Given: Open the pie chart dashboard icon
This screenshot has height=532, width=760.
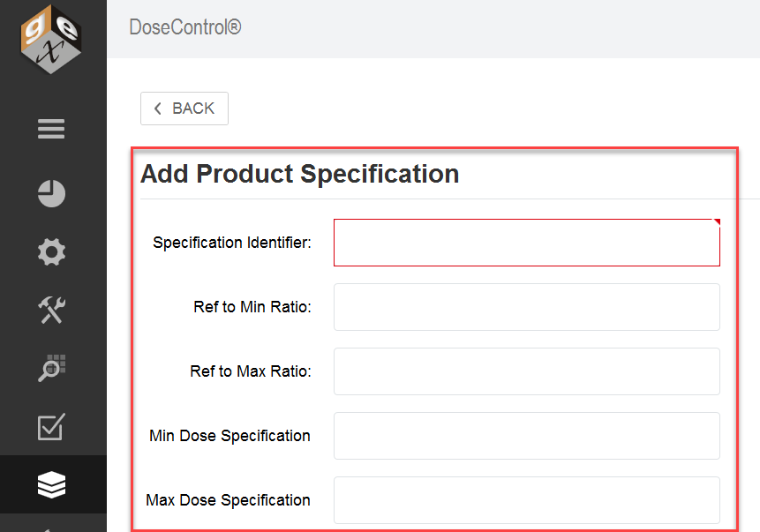Looking at the screenshot, I should coord(51,194).
